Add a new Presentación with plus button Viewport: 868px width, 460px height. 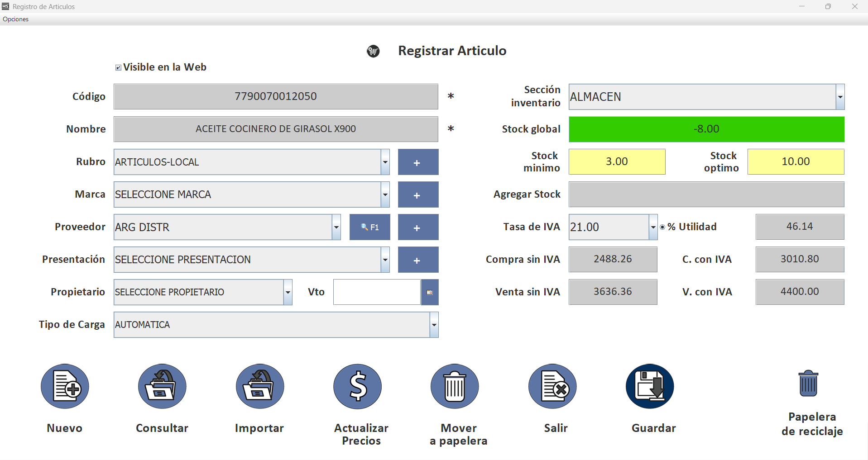coord(418,260)
